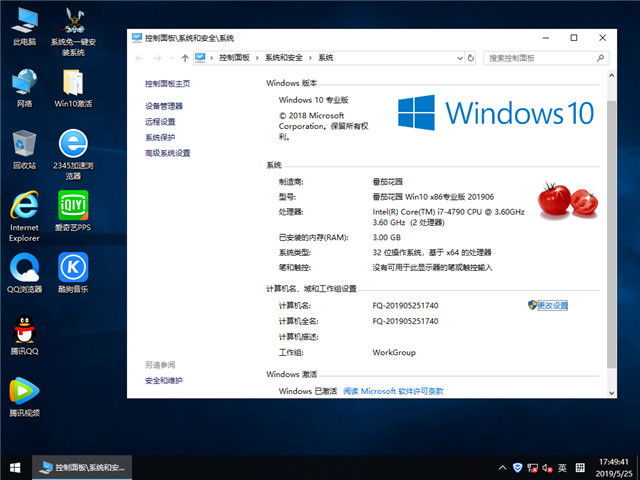Click the 搜索控制面板 search field

(x=546, y=58)
